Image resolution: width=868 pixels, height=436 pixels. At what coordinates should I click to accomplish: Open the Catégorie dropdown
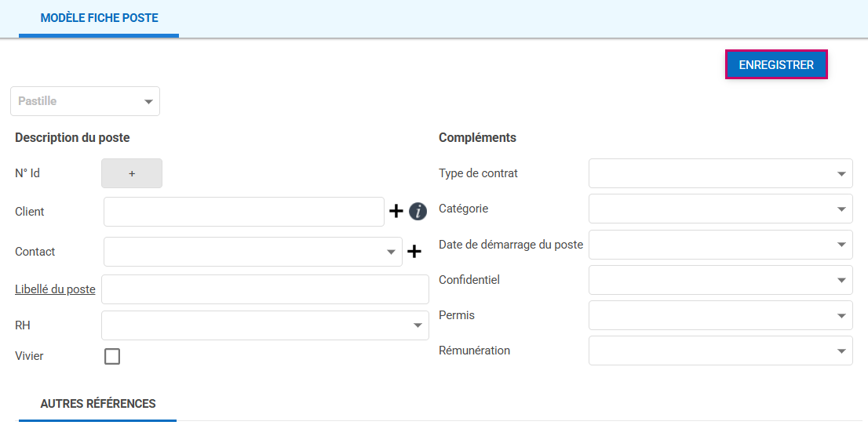click(x=720, y=209)
